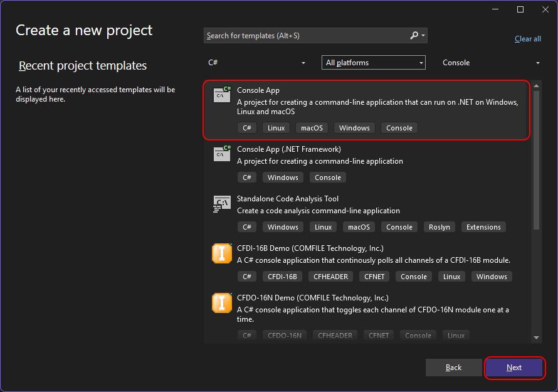558x392 pixels.
Task: Click the Roslyn tag on Code Analysis Tool
Action: (x=439, y=227)
